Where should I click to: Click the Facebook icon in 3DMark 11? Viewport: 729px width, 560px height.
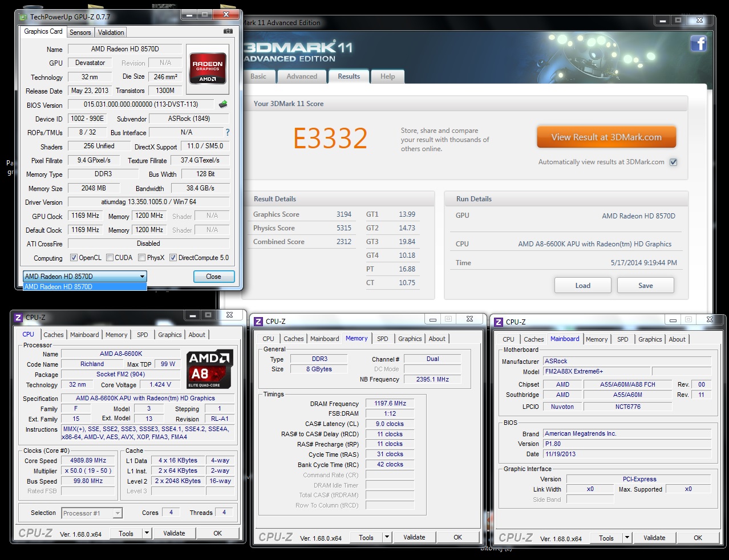click(698, 43)
